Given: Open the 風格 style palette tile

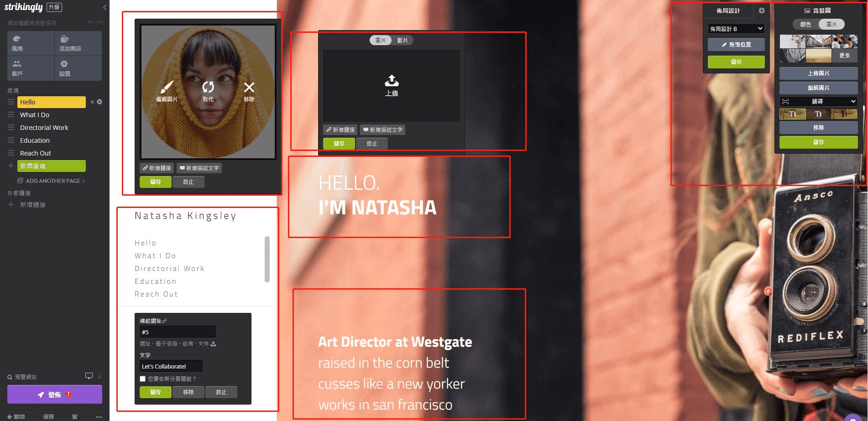Looking at the screenshot, I should point(31,43).
